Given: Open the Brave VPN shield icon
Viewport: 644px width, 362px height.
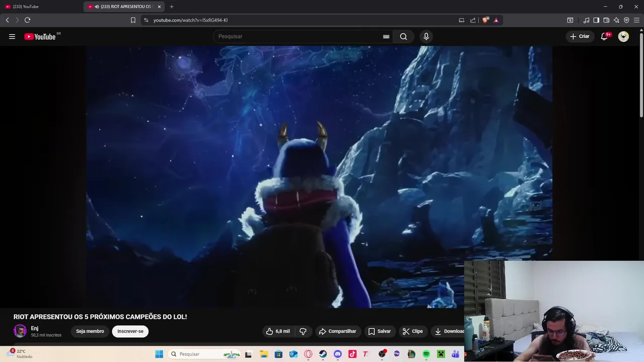Looking at the screenshot, I should 626,20.
